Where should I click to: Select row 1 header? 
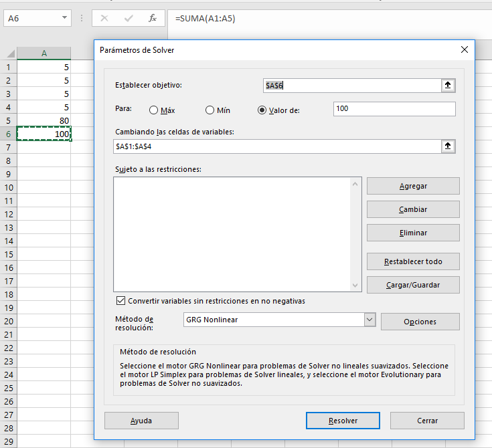click(9, 67)
